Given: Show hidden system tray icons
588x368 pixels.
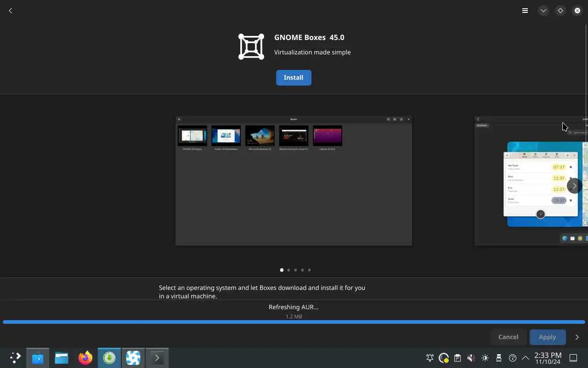Looking at the screenshot, I should [x=526, y=358].
